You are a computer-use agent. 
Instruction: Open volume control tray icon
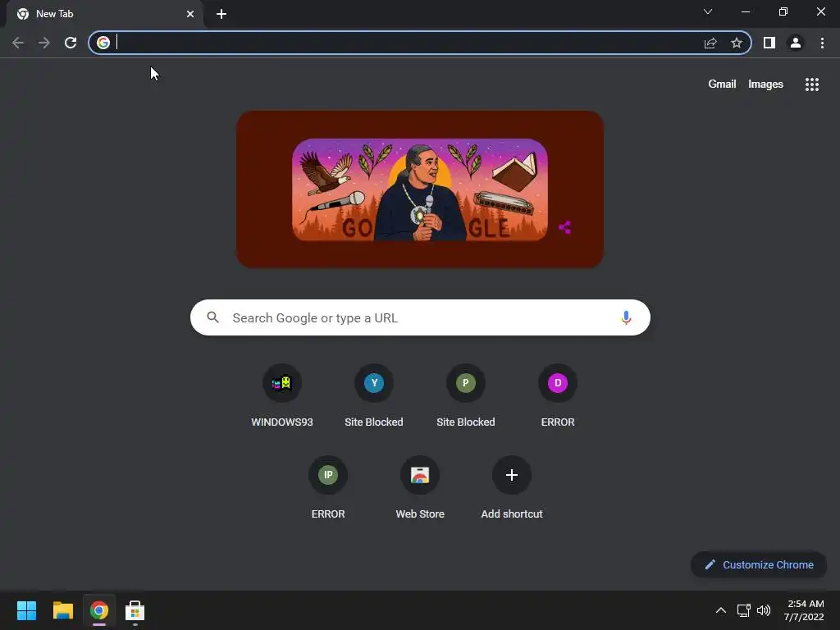tap(764, 610)
